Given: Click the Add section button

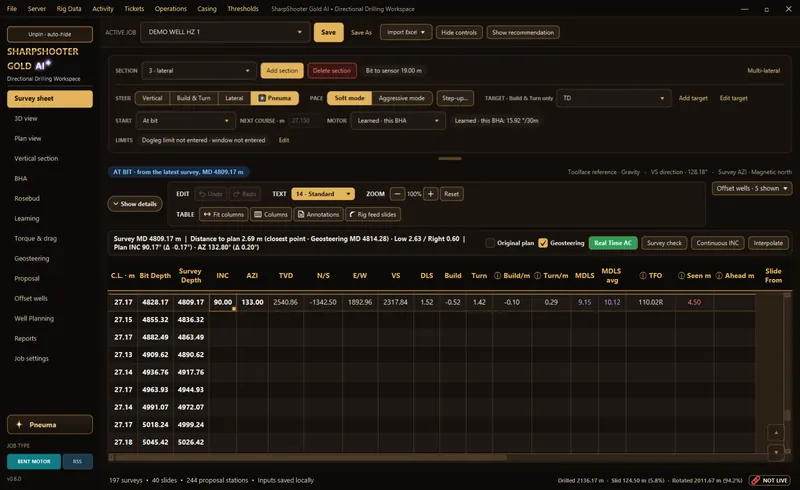Looking at the screenshot, I should tap(282, 70).
